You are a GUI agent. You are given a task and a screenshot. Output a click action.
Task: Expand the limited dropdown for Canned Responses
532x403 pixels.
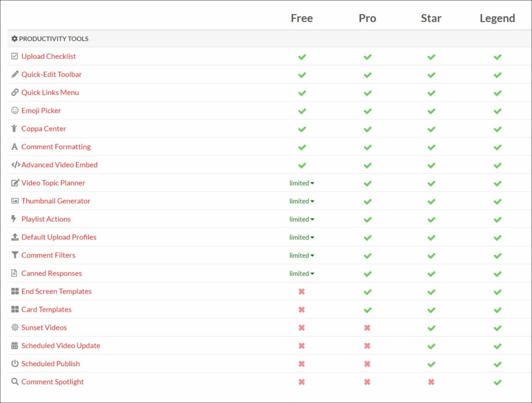click(302, 273)
